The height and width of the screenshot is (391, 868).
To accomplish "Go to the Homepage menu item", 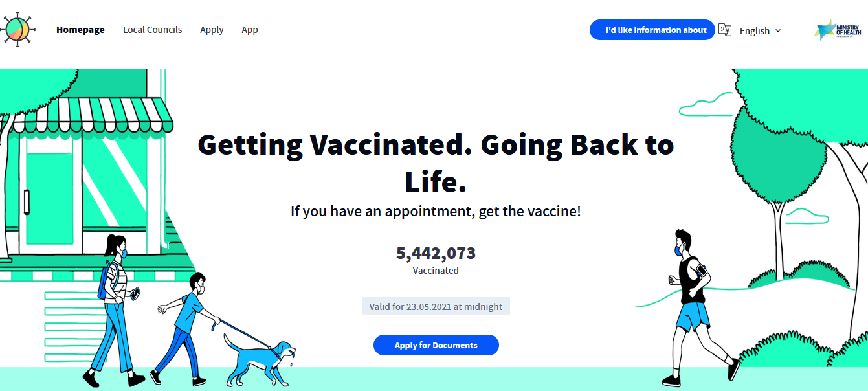I will [80, 30].
